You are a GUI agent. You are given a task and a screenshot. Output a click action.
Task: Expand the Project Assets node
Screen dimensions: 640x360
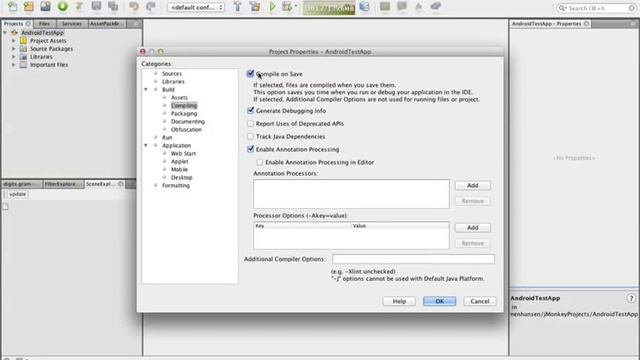(x=13, y=41)
